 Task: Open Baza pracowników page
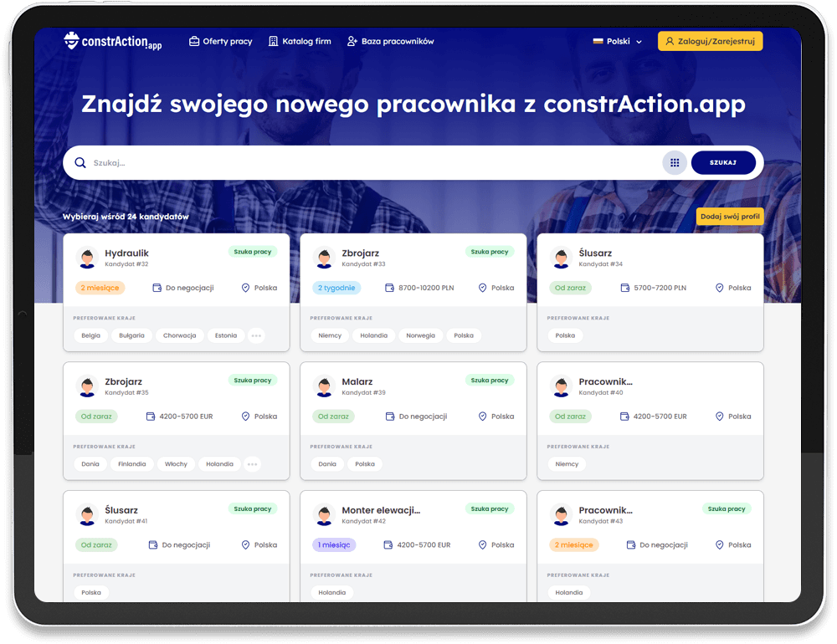coord(390,41)
